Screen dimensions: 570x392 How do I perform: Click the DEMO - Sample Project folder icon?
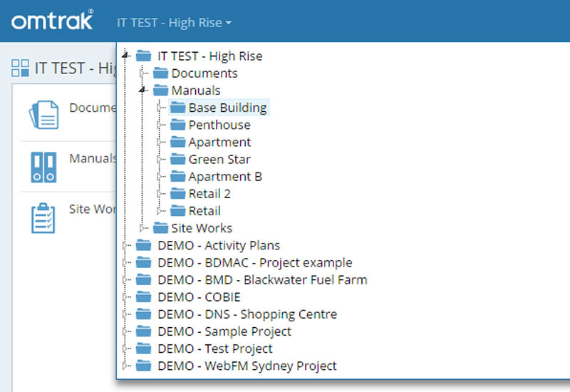(x=144, y=331)
